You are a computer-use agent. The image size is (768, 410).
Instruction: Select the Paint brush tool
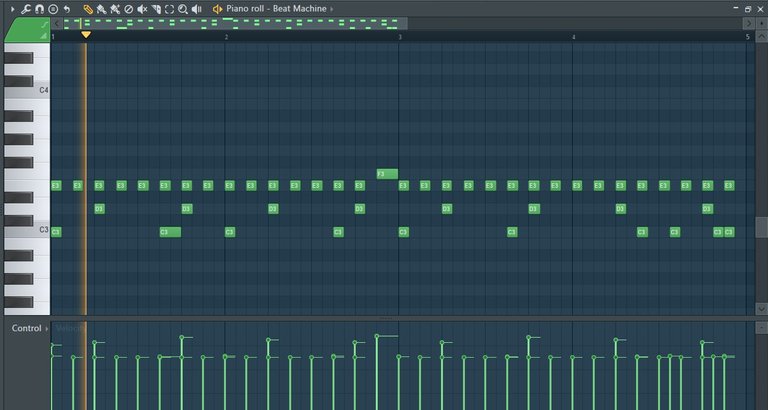click(101, 9)
